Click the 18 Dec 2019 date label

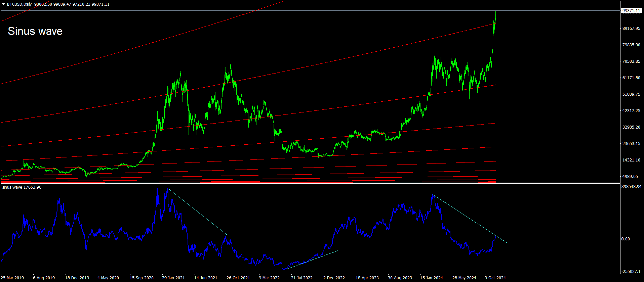click(77, 278)
